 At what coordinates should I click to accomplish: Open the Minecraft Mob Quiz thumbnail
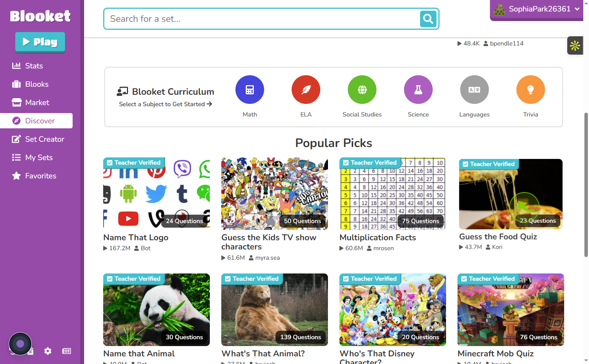point(511,310)
